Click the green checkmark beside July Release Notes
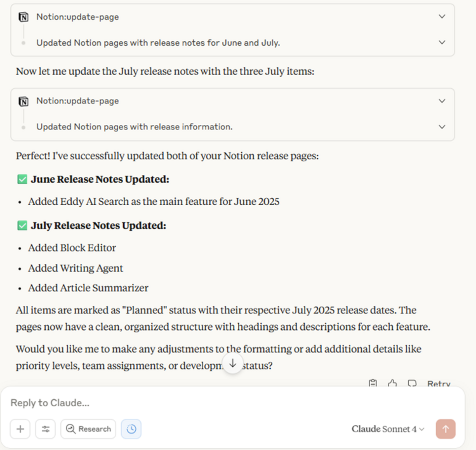The image size is (476, 450). click(22, 225)
